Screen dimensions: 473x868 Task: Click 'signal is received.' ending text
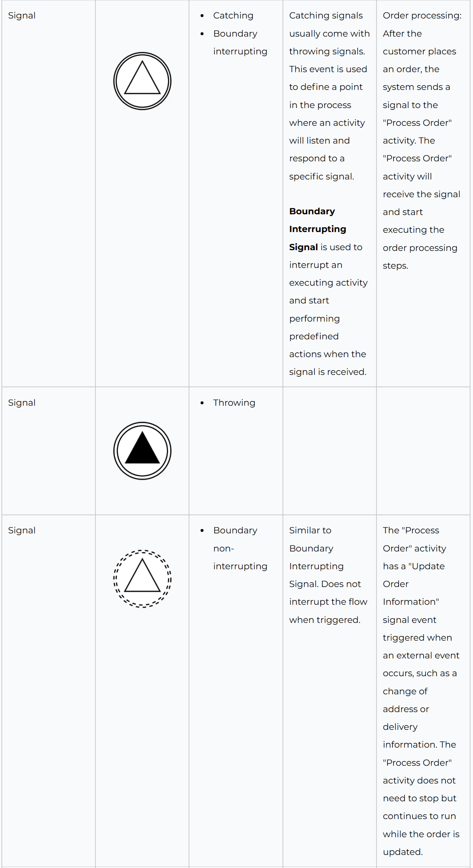pos(328,372)
